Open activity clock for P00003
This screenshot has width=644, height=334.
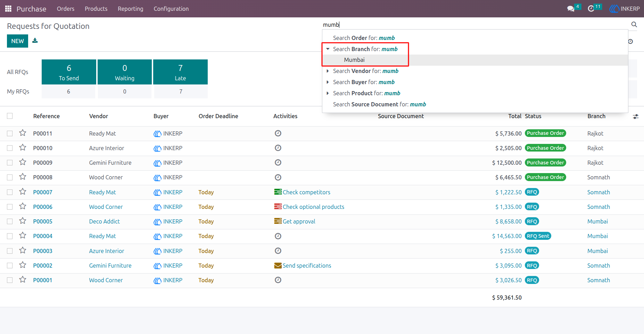(x=278, y=251)
